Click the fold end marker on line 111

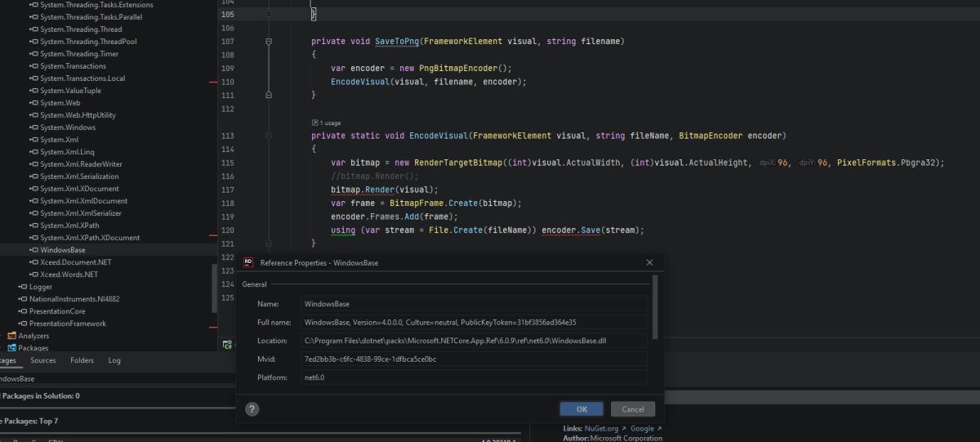point(269,96)
